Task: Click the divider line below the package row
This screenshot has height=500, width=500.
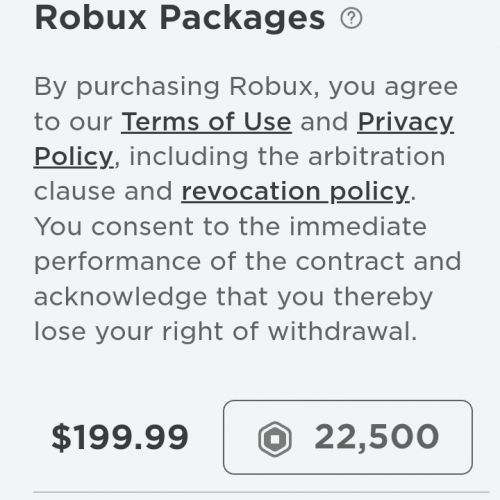Action: pos(261,492)
